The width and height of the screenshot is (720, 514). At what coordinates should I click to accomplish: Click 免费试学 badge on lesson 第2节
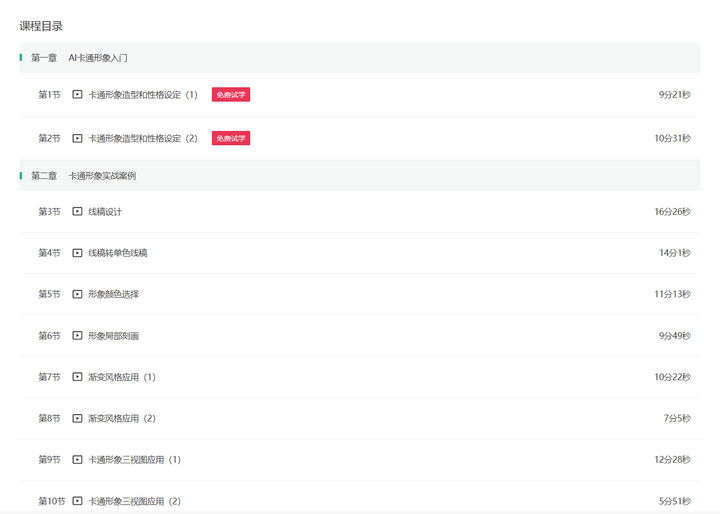231,138
